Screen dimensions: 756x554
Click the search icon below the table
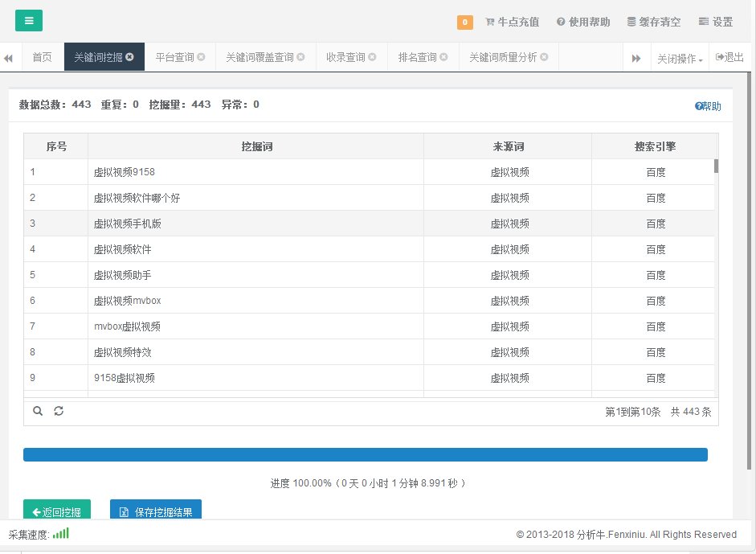coord(38,411)
